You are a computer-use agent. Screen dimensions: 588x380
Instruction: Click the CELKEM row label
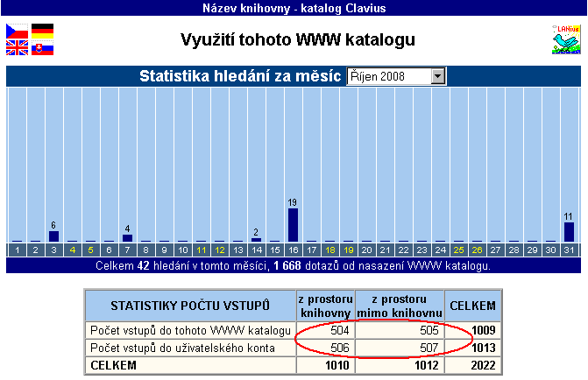pyautogui.click(x=113, y=365)
